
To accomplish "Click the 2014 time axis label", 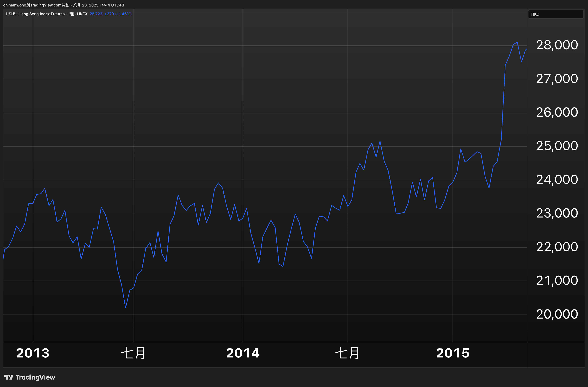I will click(x=243, y=353).
